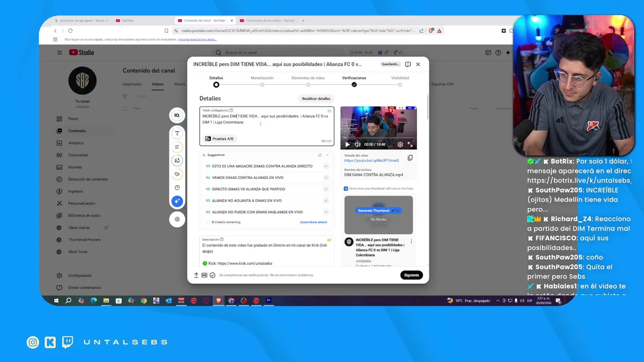Screen dimensions: 644x362
Task: Open Brave Shields icon in address bar
Action: [431, 31]
